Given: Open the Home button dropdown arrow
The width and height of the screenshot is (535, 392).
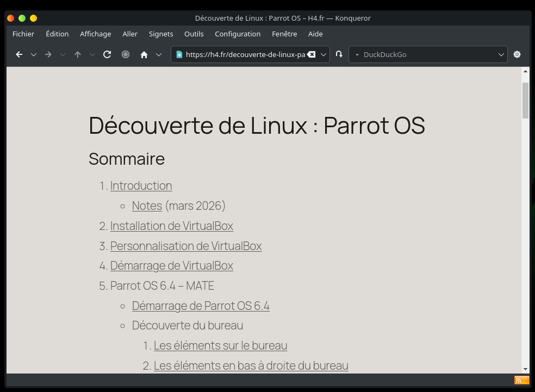Looking at the screenshot, I should coord(159,54).
